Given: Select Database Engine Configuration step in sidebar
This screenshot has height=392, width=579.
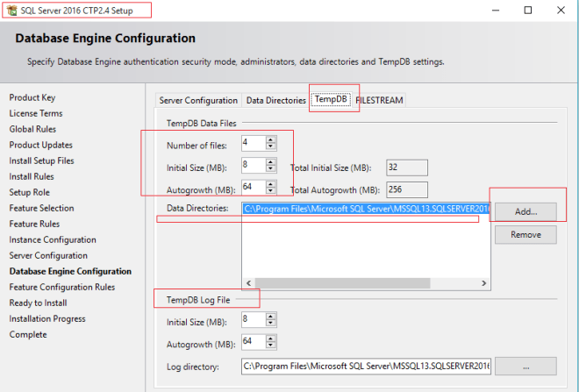Looking at the screenshot, I should (x=70, y=272).
